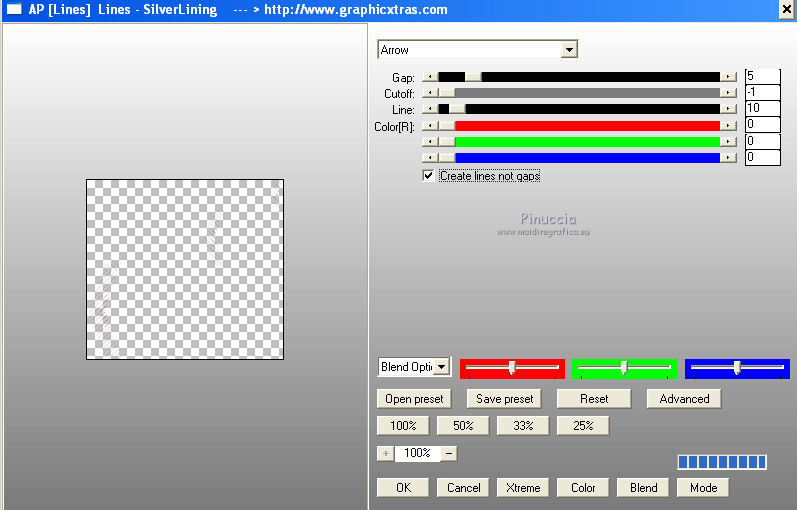Set preview zoom to 25%
This screenshot has width=797, height=510.
click(583, 426)
